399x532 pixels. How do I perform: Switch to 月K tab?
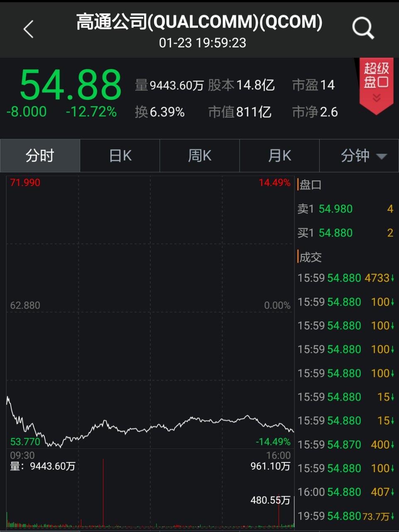(x=279, y=155)
